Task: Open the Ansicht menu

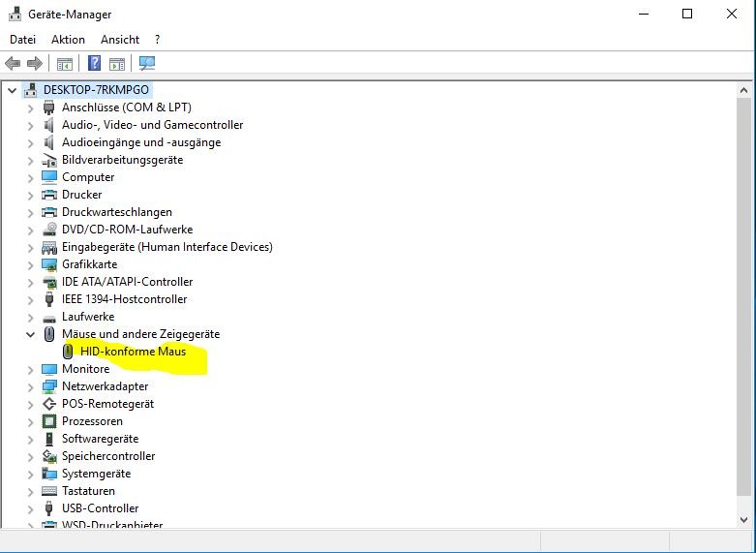Action: (x=120, y=40)
